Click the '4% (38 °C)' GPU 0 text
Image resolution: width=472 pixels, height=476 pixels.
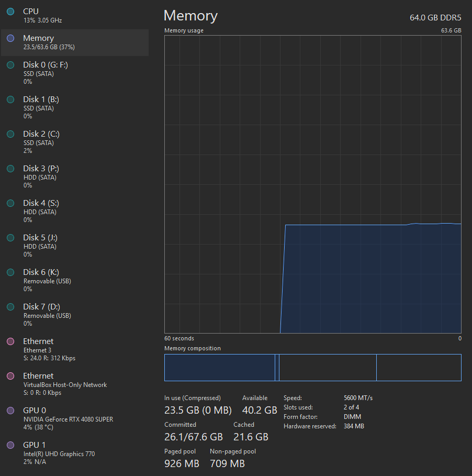39,427
